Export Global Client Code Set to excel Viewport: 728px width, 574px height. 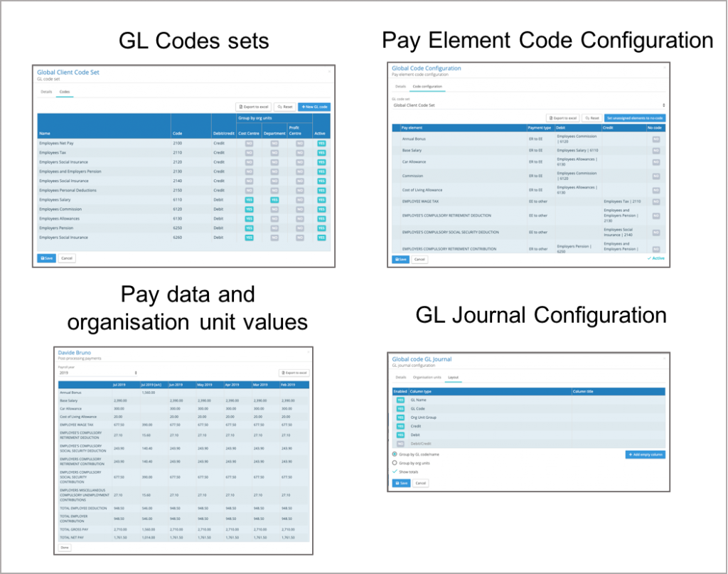click(252, 107)
